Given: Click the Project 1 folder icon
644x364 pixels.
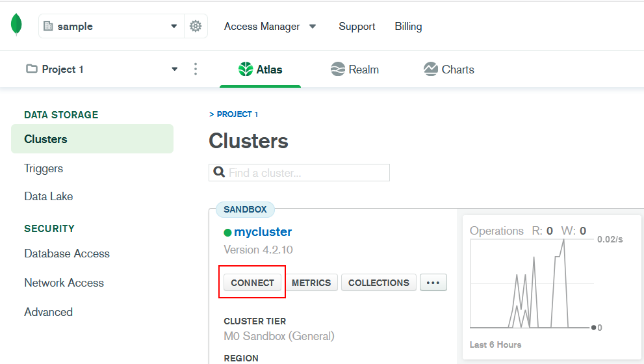Looking at the screenshot, I should (32, 69).
